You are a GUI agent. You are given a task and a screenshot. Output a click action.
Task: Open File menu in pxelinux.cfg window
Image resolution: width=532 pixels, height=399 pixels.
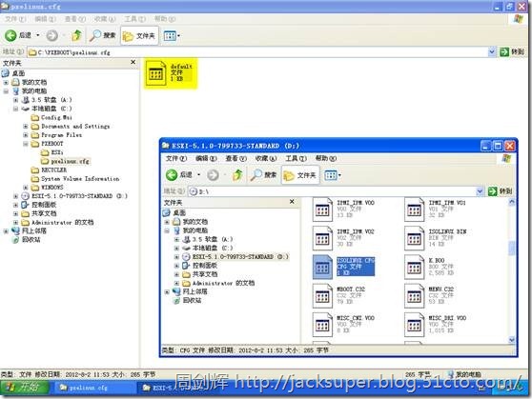[x=15, y=19]
